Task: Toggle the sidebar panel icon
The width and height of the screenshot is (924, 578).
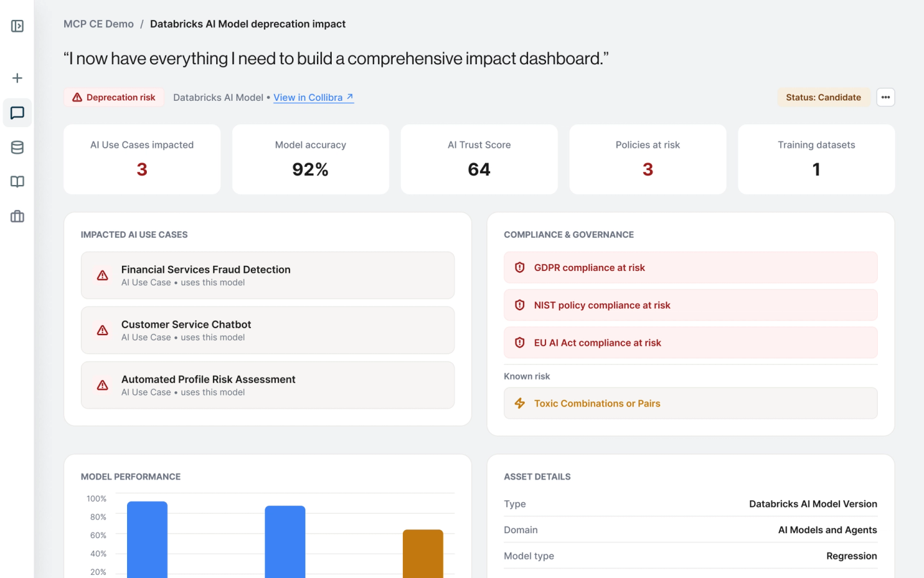Action: click(x=17, y=26)
